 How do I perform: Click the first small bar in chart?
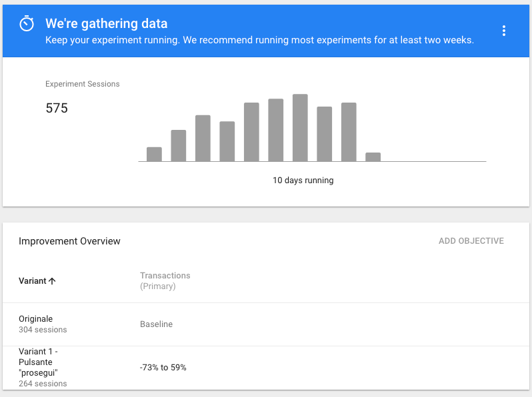[x=154, y=155]
